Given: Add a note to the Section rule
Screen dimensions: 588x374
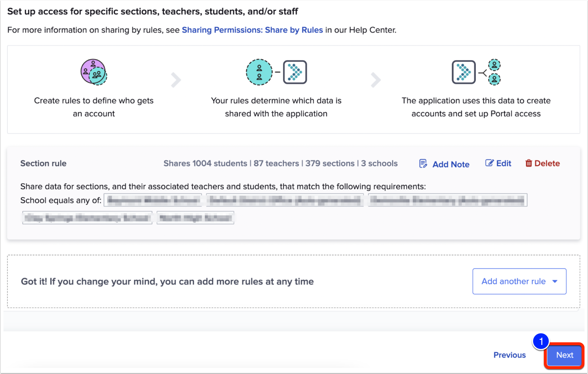Looking at the screenshot, I should [x=444, y=164].
